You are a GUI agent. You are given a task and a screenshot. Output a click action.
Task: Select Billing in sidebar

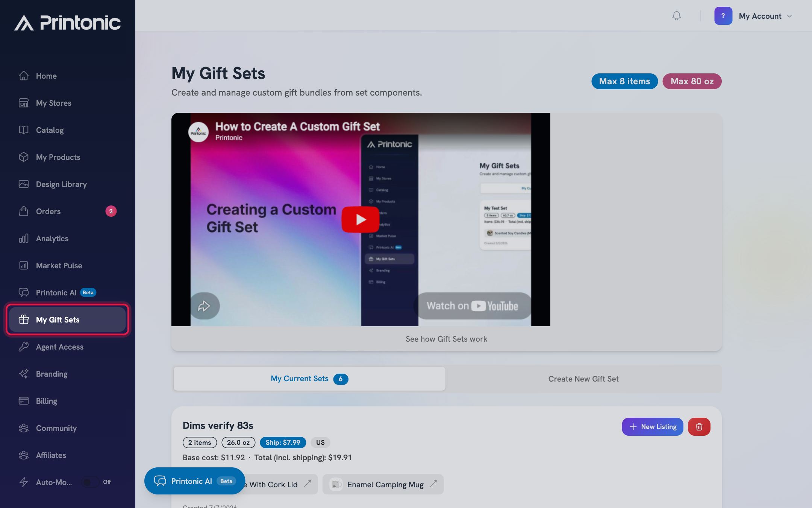pyautogui.click(x=67, y=401)
